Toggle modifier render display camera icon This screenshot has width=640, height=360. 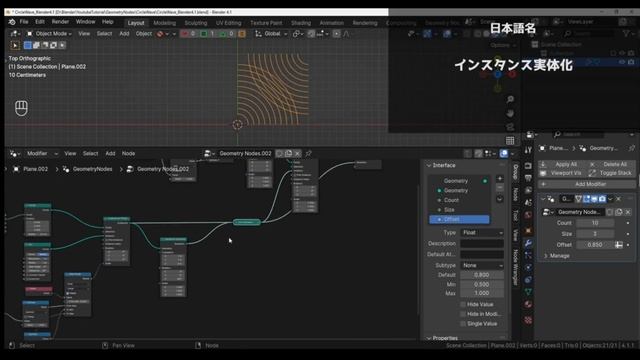[x=602, y=199]
